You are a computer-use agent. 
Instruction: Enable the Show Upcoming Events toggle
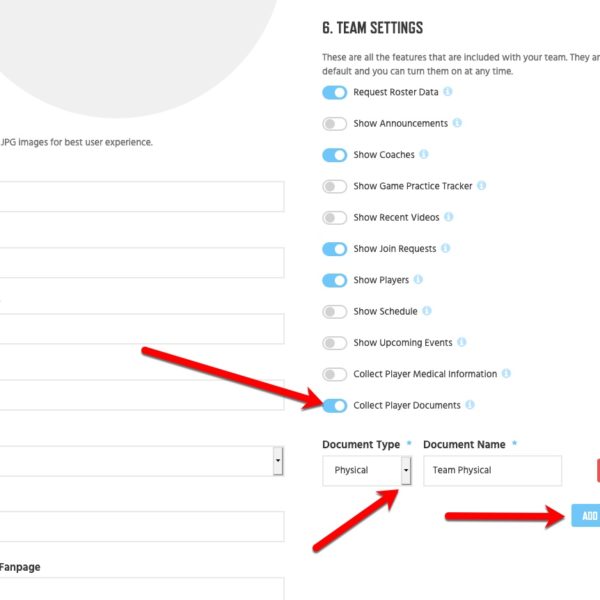click(x=334, y=343)
